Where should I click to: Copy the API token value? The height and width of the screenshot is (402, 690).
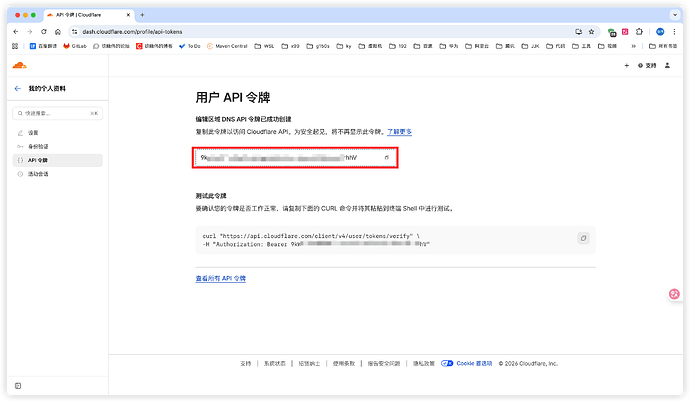pyautogui.click(x=387, y=158)
